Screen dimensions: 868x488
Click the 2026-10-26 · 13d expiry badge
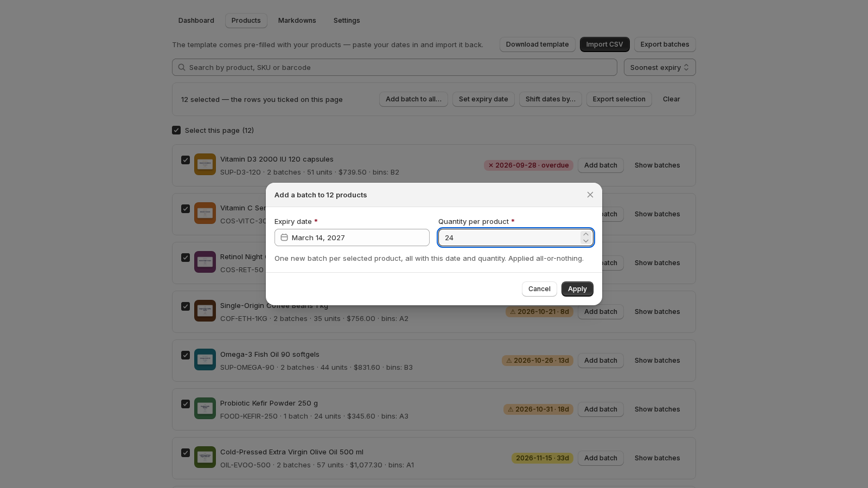pyautogui.click(x=538, y=361)
